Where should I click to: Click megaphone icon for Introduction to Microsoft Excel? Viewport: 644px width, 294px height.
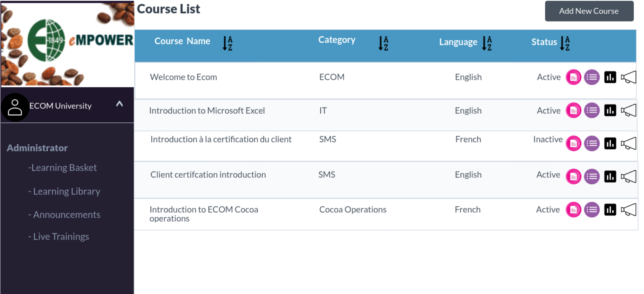click(629, 110)
